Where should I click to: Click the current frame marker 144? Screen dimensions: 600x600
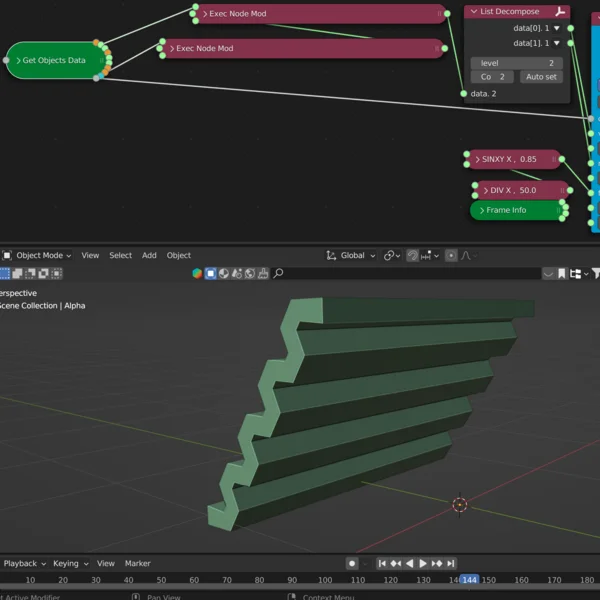point(469,580)
